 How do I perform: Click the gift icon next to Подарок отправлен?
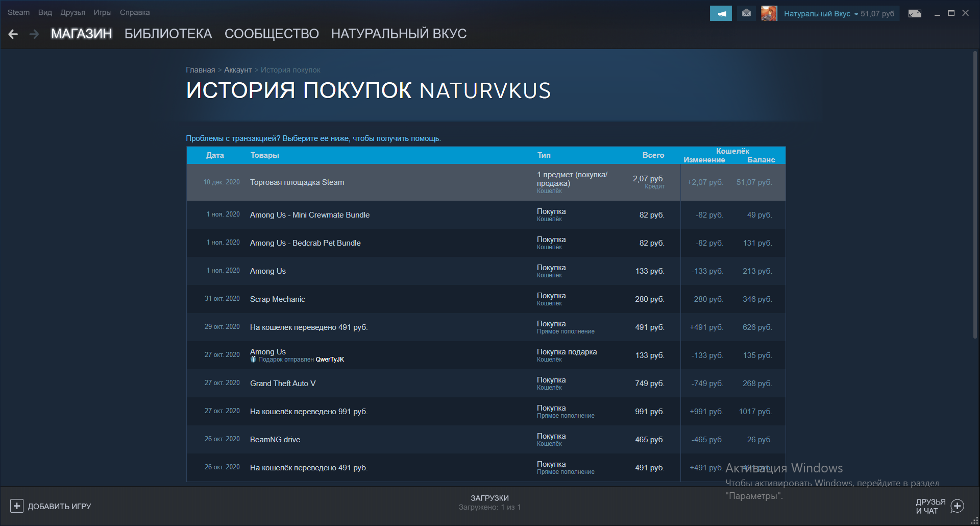click(x=253, y=360)
